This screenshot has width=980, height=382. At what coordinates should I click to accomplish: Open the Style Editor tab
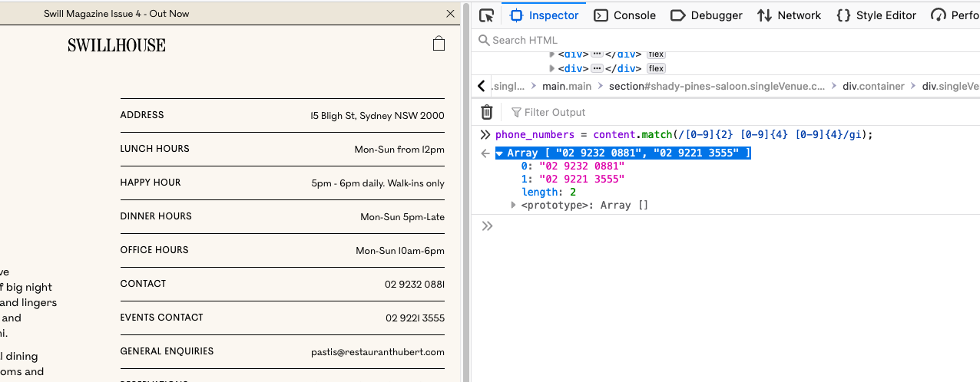876,15
